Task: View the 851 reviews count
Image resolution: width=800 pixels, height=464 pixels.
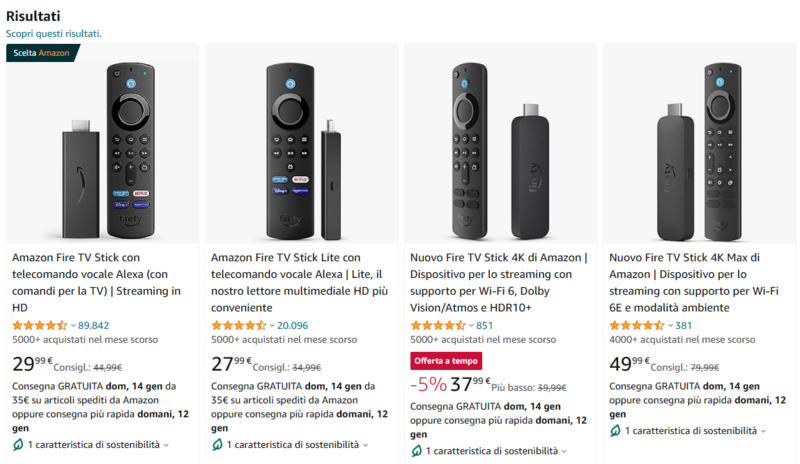Action: (x=485, y=325)
